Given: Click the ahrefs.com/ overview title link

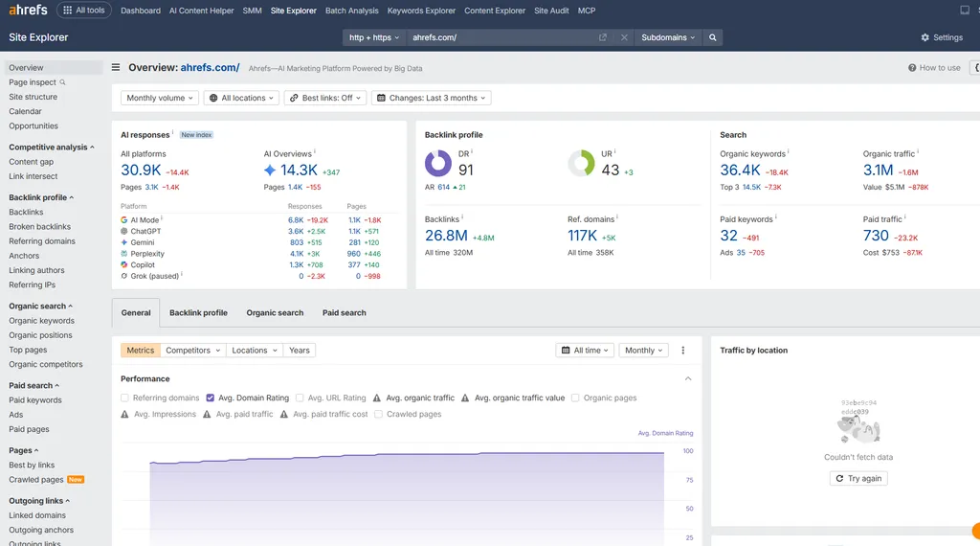Looking at the screenshot, I should 210,68.
